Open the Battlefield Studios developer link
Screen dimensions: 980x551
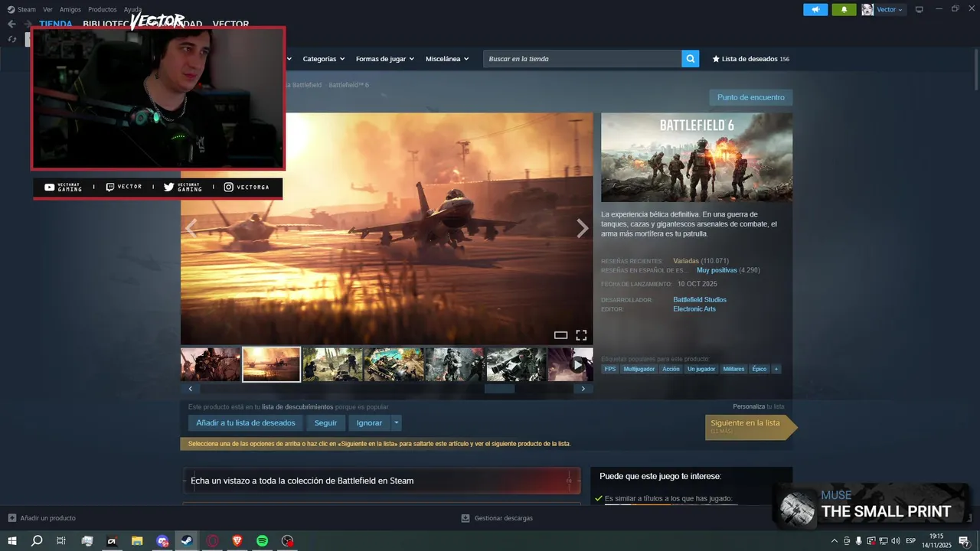tap(700, 299)
